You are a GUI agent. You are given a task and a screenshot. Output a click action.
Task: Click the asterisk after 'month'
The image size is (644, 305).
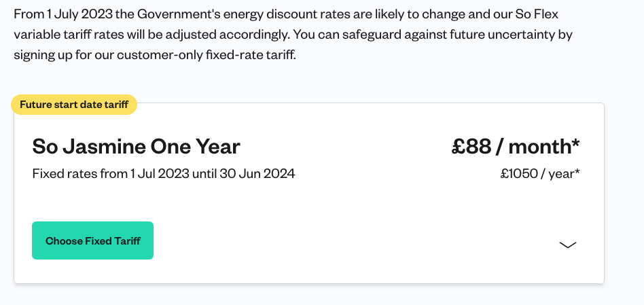click(x=575, y=143)
